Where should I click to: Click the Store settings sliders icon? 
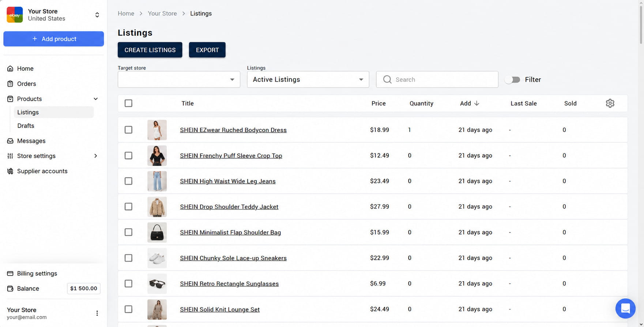pyautogui.click(x=10, y=156)
